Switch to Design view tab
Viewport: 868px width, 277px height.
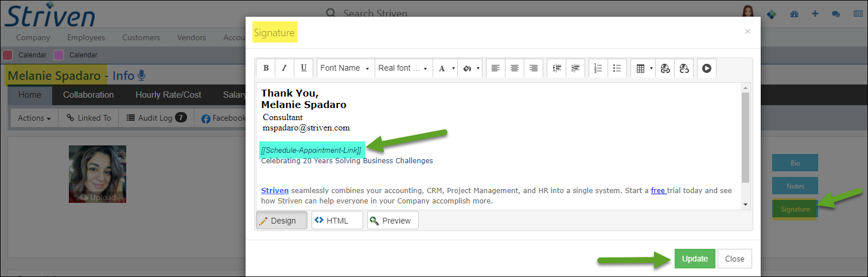[x=282, y=220]
